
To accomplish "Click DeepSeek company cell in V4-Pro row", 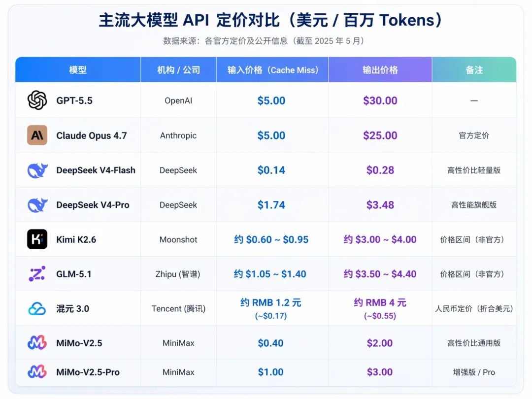I will pyautogui.click(x=178, y=205).
